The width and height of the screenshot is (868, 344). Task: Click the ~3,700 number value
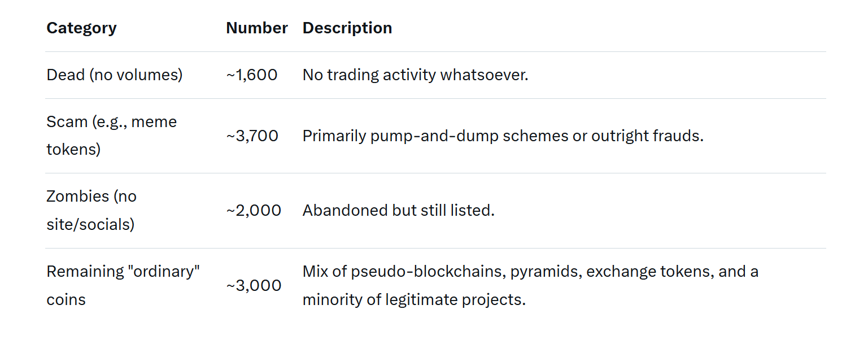coord(252,136)
